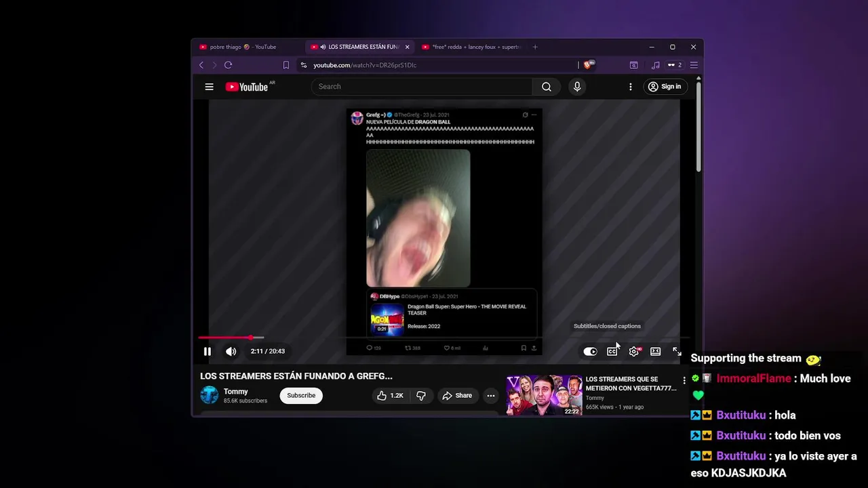
Task: Open the YouTube guide hamburger menu
Action: pos(209,87)
